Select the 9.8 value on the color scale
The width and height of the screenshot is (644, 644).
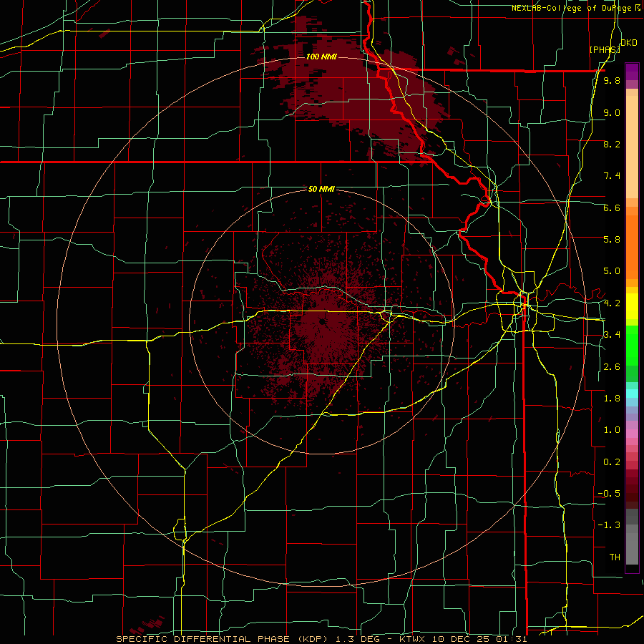coord(612,80)
